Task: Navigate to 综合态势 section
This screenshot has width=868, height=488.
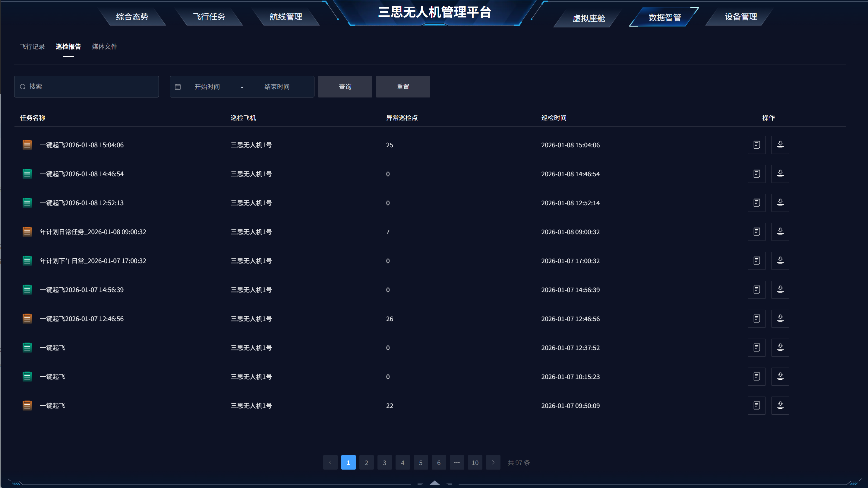Action: 132,17
